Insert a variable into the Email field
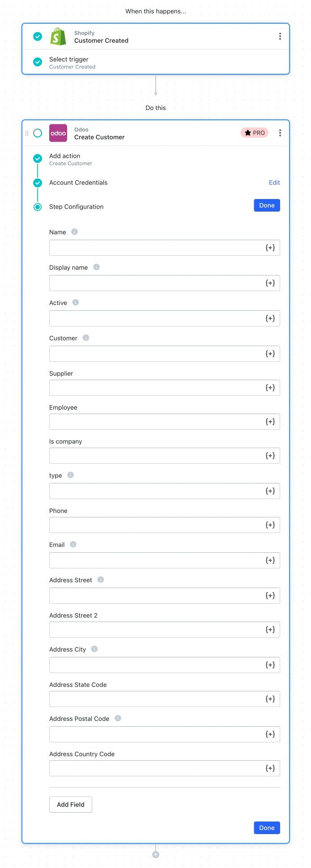 (270, 560)
